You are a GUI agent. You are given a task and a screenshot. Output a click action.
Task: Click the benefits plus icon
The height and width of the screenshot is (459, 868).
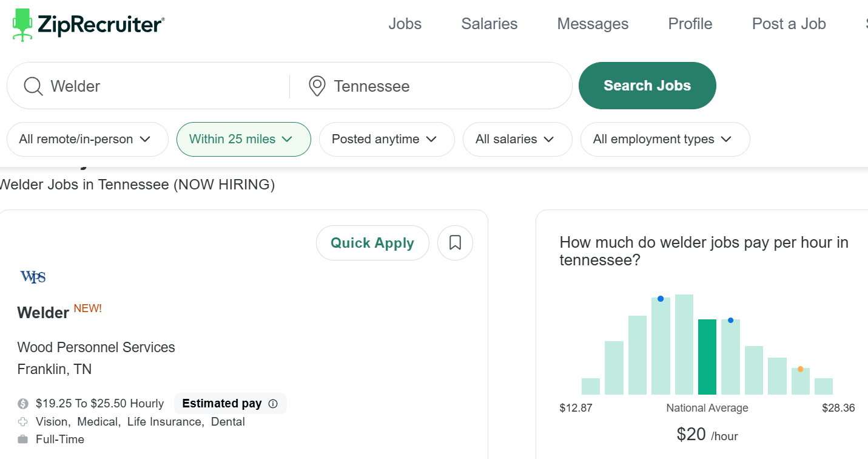(23, 421)
